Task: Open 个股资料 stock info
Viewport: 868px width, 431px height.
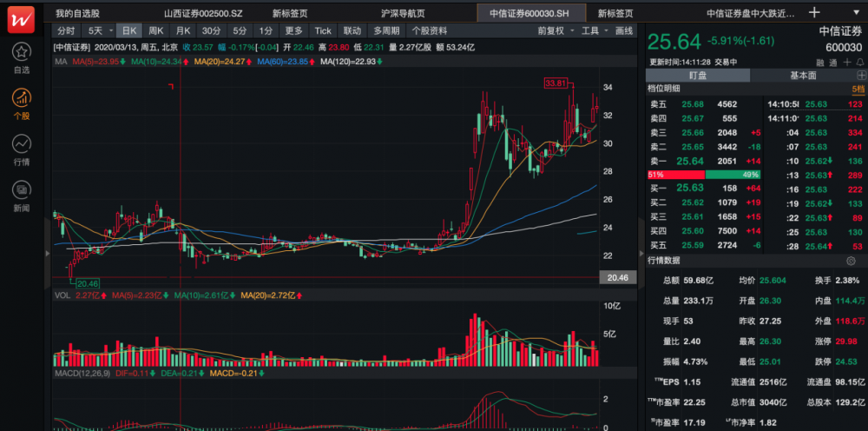Action: point(430,31)
